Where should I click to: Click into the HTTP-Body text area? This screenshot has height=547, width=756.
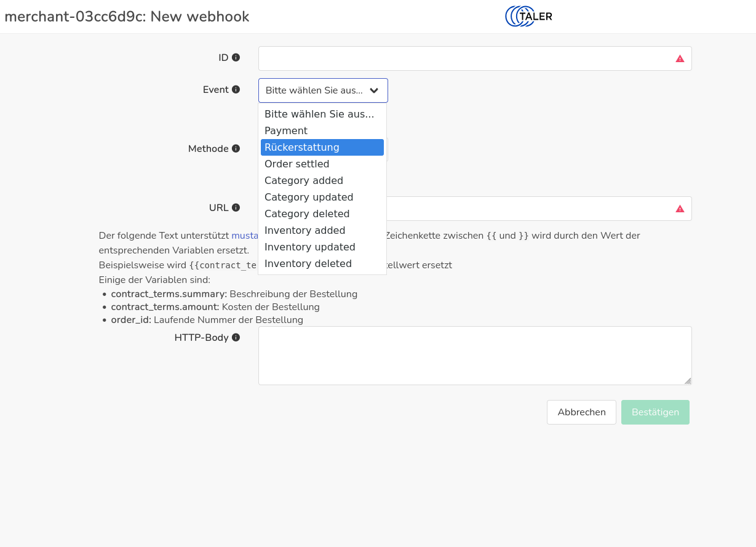coord(474,356)
